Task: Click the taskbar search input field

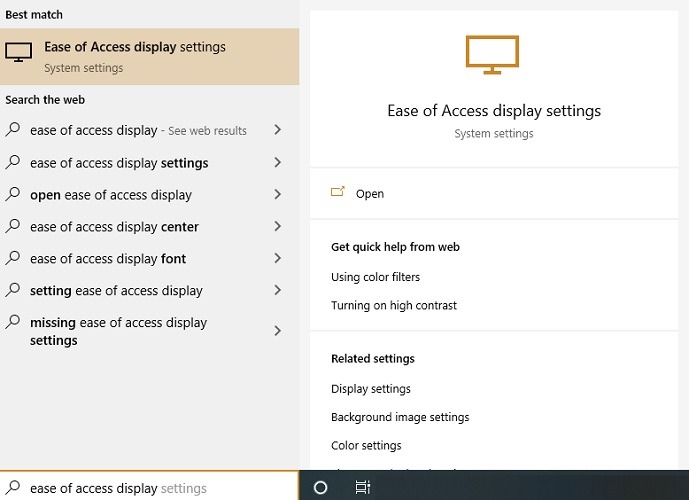Action: pos(149,486)
